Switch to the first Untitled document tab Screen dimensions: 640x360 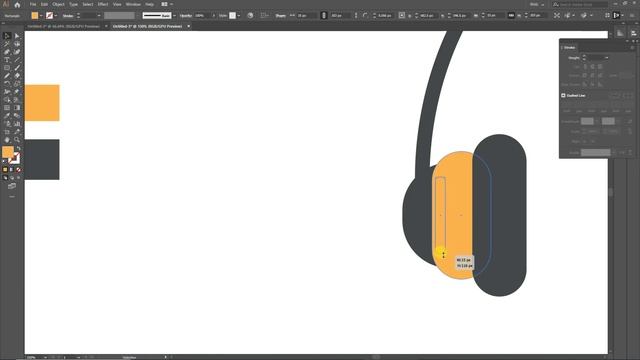64,26
